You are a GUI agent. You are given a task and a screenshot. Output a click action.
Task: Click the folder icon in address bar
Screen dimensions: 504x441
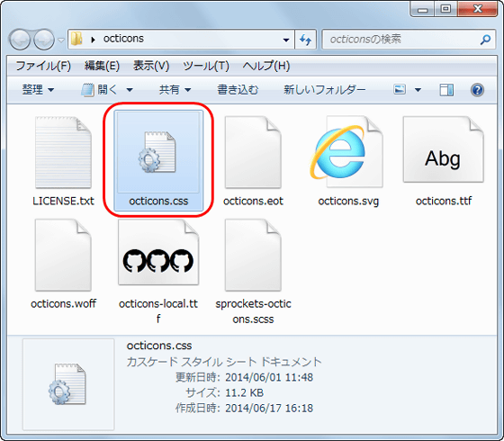tap(76, 39)
